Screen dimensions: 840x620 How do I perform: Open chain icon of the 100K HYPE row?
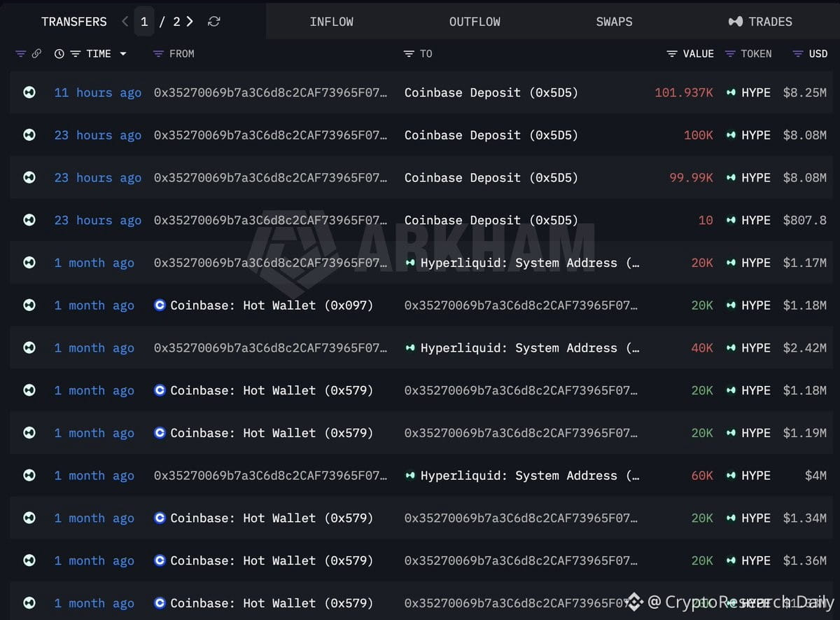pos(29,135)
